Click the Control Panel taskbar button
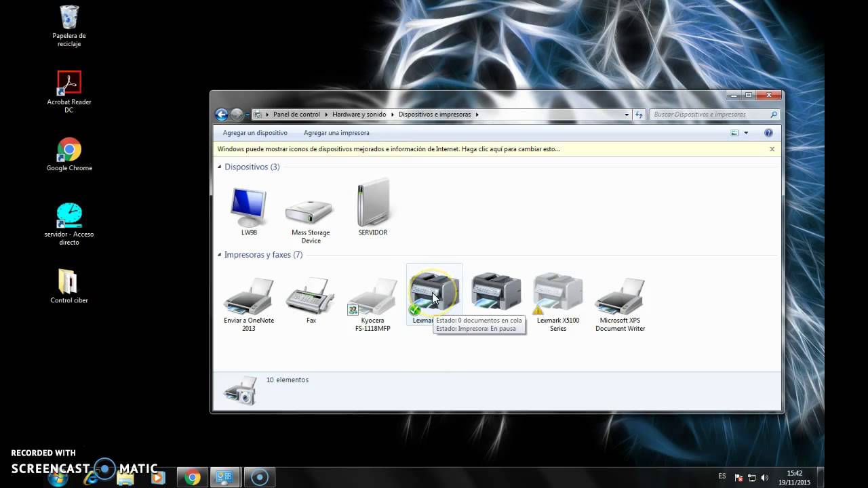The width and height of the screenshot is (868, 488). 224,478
